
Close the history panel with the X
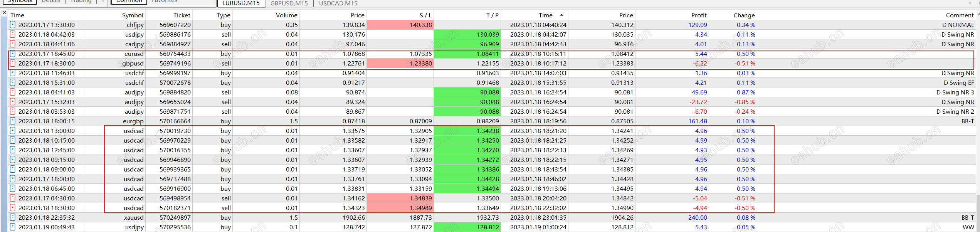click(4, 13)
